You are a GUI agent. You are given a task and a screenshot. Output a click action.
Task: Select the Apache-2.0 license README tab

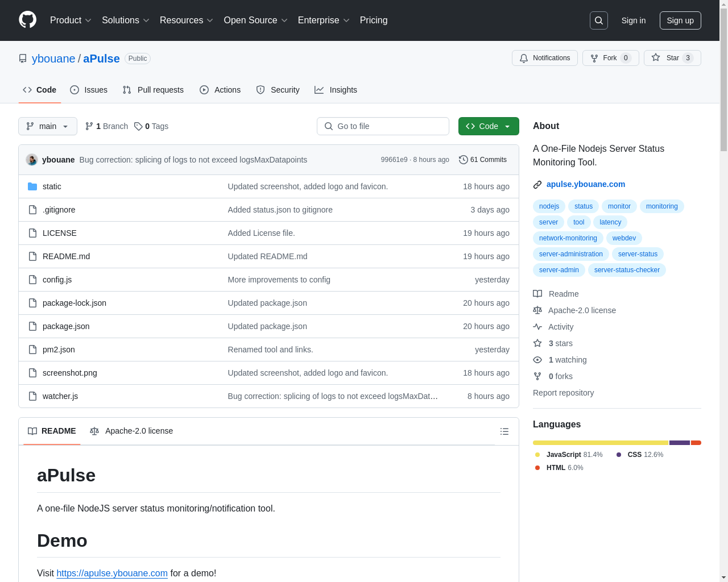tap(131, 431)
